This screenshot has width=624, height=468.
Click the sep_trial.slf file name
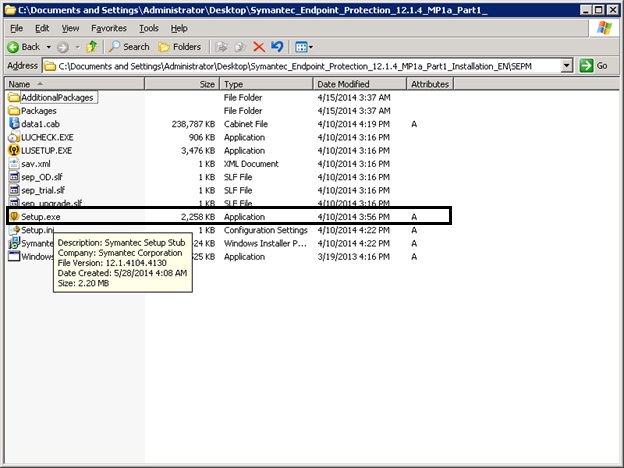pyautogui.click(x=43, y=190)
